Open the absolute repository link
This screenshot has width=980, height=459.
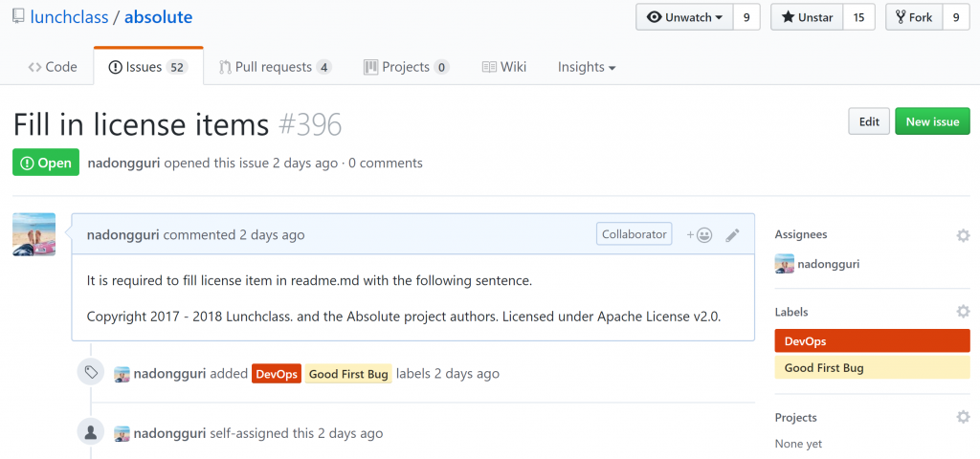click(158, 17)
